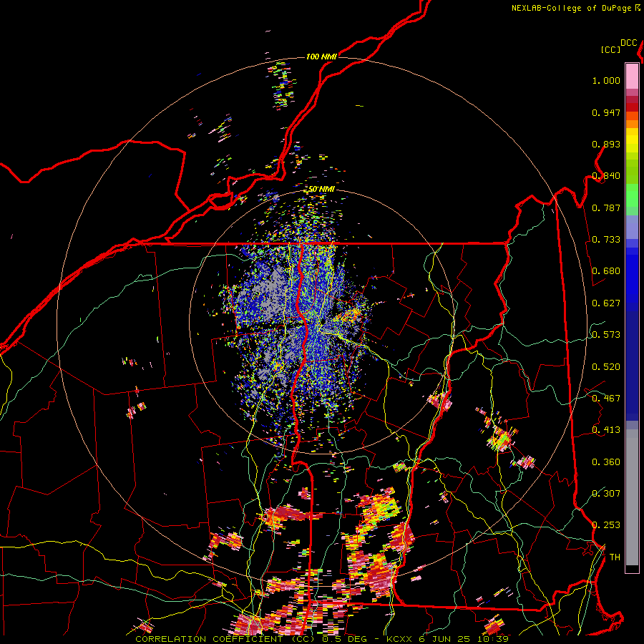This screenshot has width=644, height=644.
Task: Click the 1.000 legend value
Action: [606, 80]
